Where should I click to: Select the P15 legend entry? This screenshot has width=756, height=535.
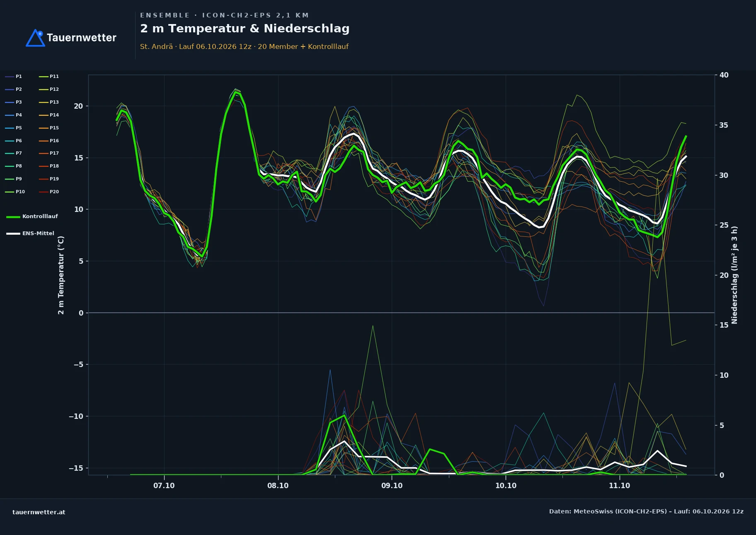coord(49,128)
